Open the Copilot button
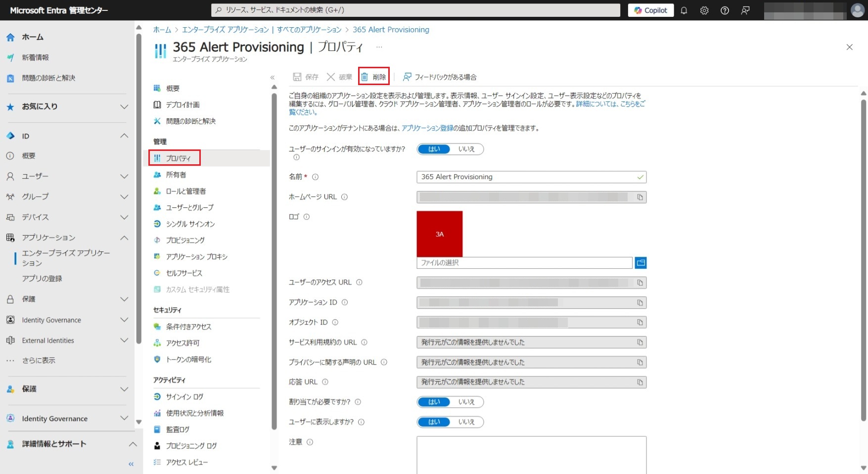The image size is (868, 474). coord(650,10)
